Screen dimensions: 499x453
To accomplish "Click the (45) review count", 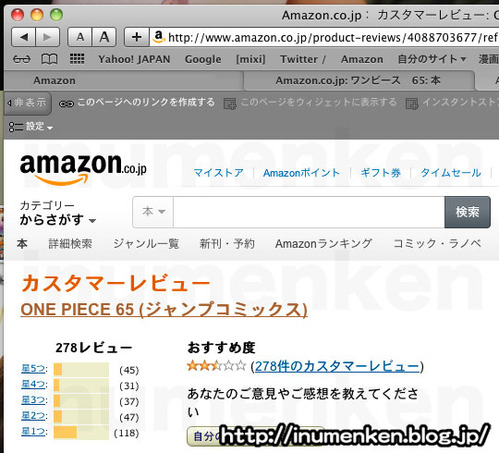I will (129, 370).
